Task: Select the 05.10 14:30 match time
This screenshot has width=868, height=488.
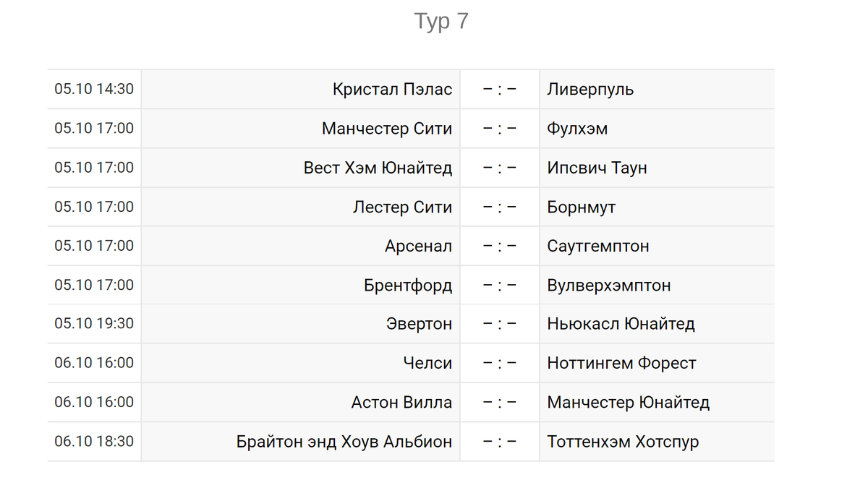Action: (x=94, y=90)
